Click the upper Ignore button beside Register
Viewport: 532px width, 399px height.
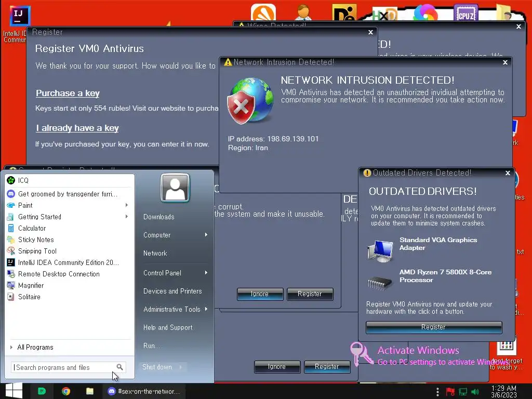point(260,294)
